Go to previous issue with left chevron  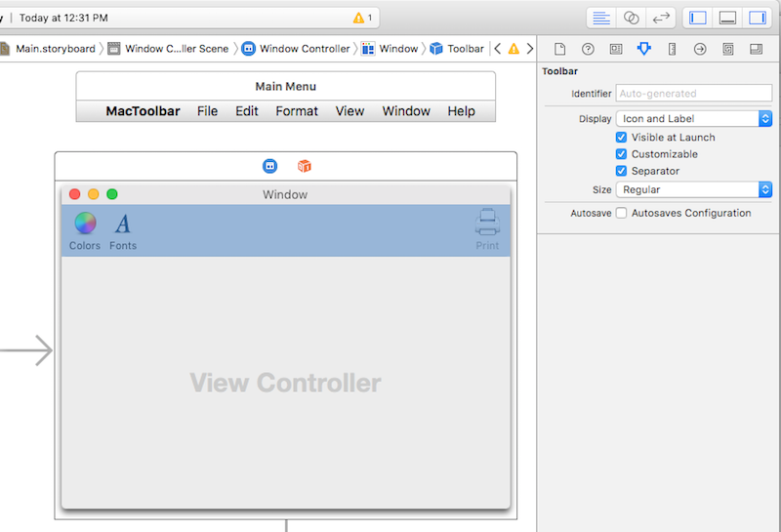coord(497,49)
